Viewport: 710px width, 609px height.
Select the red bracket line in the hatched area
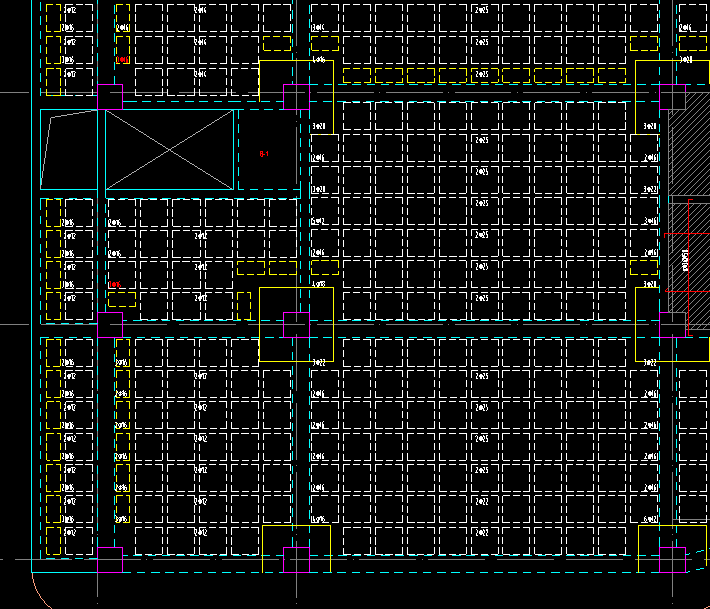pos(689,267)
